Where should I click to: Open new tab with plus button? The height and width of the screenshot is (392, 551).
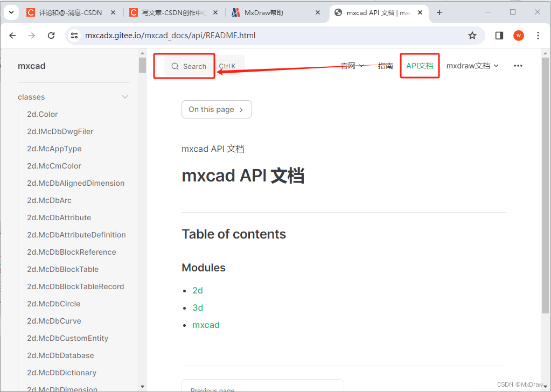[x=440, y=12]
